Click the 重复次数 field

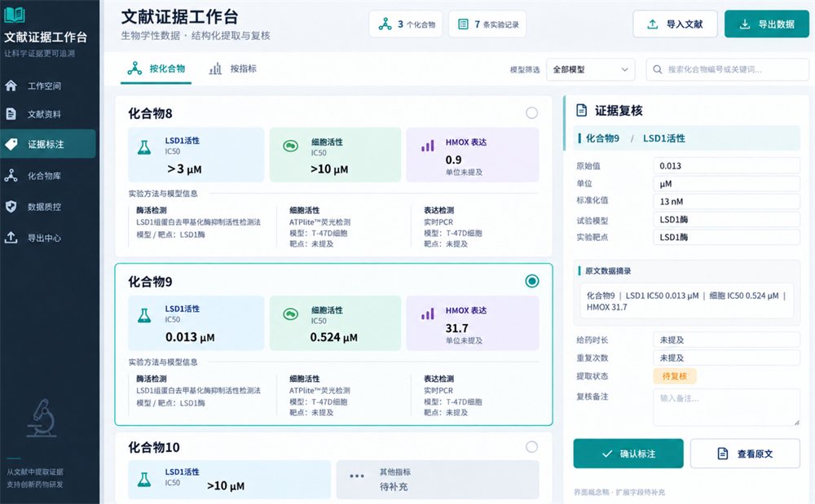coord(727,357)
